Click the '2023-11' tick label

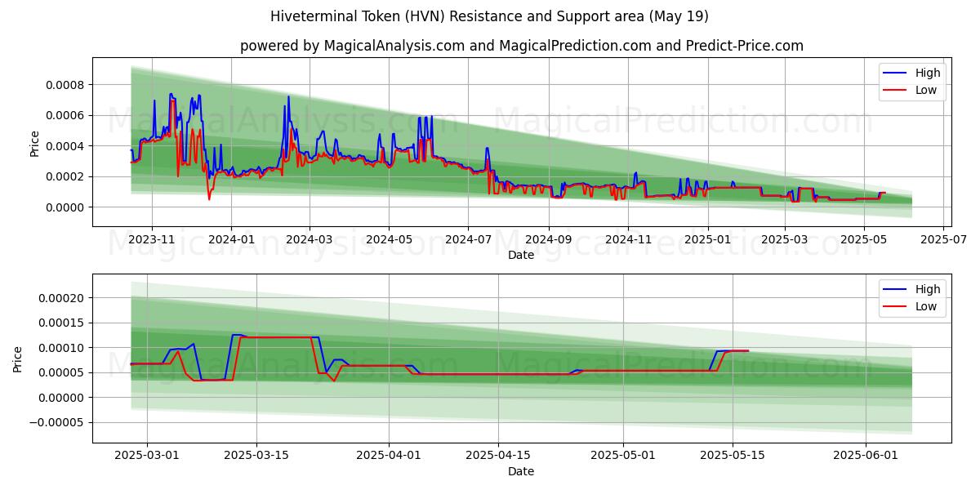pos(153,239)
